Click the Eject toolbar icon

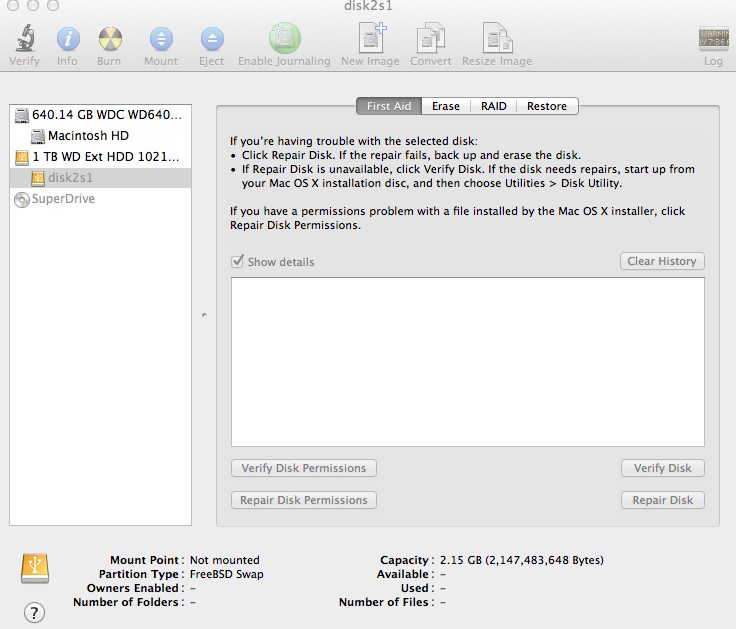pos(212,38)
